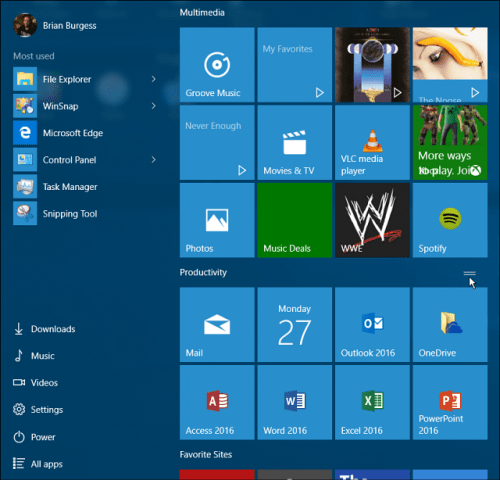The width and height of the screenshot is (500, 480).
Task: Launch Microsoft Edge
Action: pos(85,133)
